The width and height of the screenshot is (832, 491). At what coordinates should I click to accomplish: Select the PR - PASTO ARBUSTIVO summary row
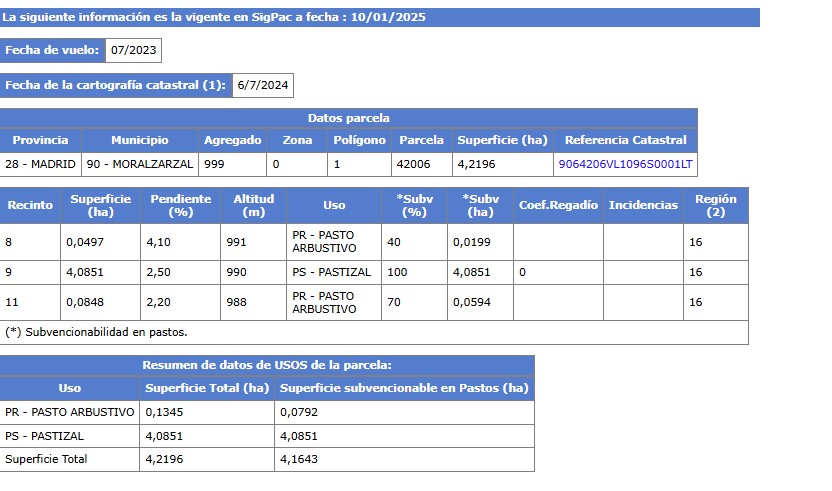pyautogui.click(x=267, y=412)
